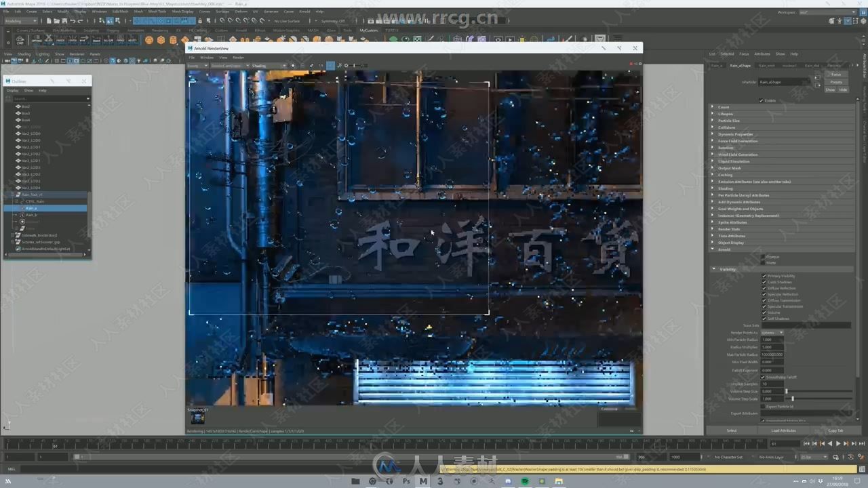Expand the Collisions section
Image resolution: width=868 pixels, height=488 pixels.
[783, 127]
